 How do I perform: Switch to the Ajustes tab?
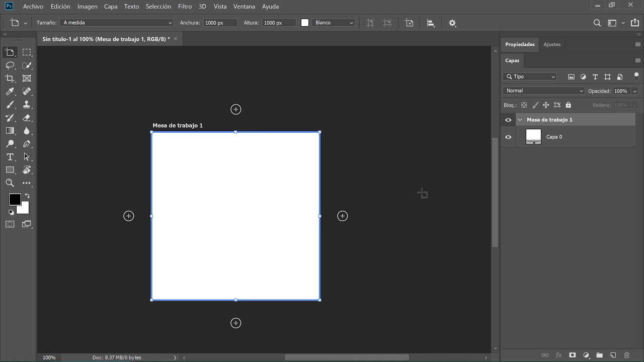click(x=552, y=44)
